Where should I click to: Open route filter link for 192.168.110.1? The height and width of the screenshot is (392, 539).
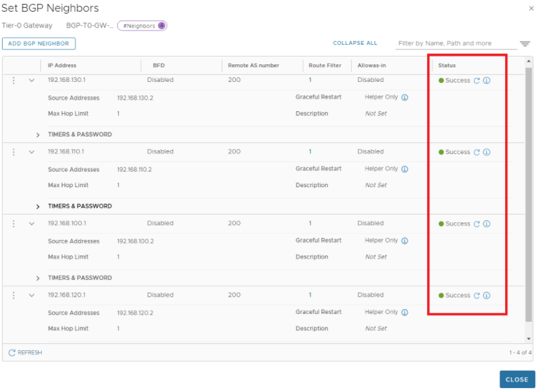[310, 151]
